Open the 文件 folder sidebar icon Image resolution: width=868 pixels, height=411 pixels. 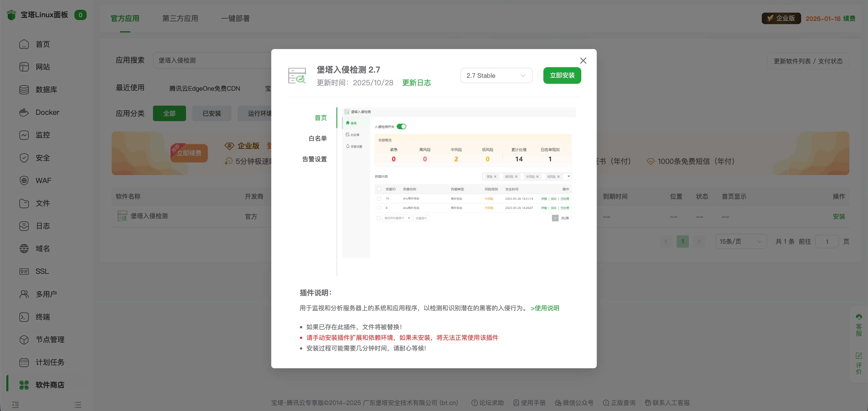[24, 203]
